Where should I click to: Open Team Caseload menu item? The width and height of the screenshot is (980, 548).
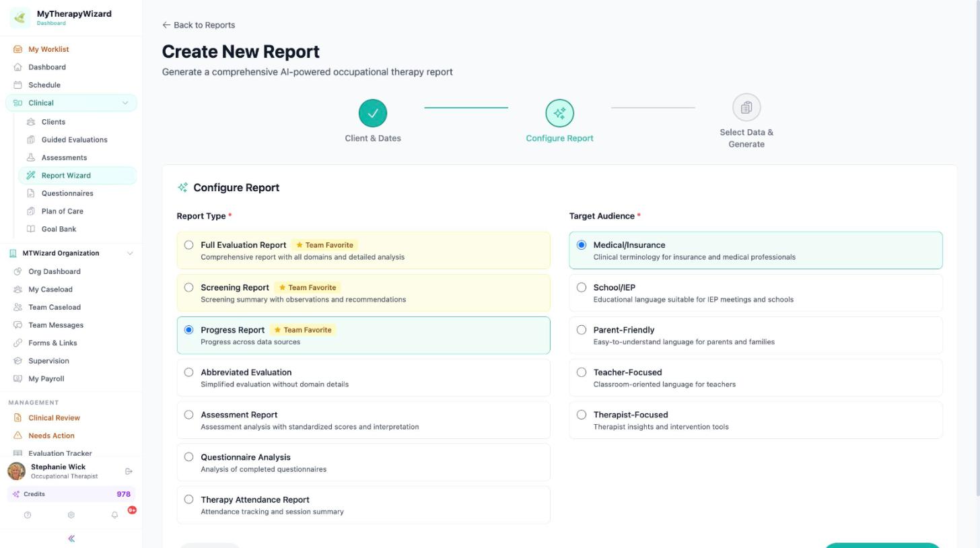(x=71, y=307)
